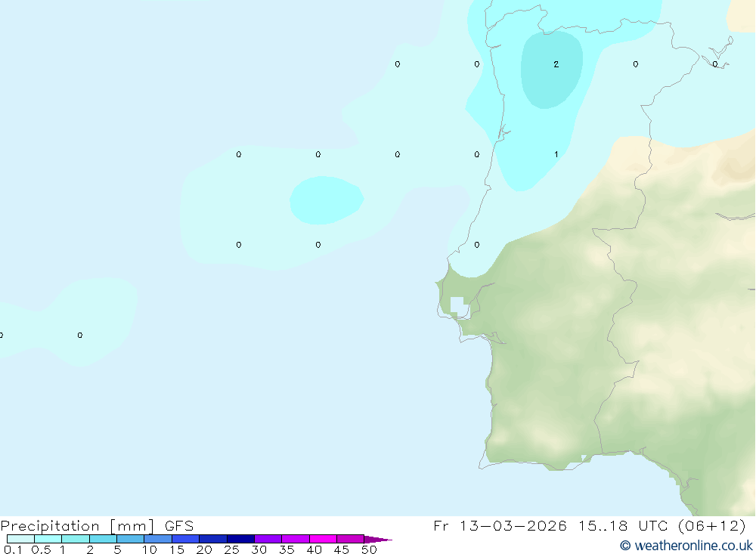Click the 25–30 mm legend color swatch

pyautogui.click(x=240, y=539)
